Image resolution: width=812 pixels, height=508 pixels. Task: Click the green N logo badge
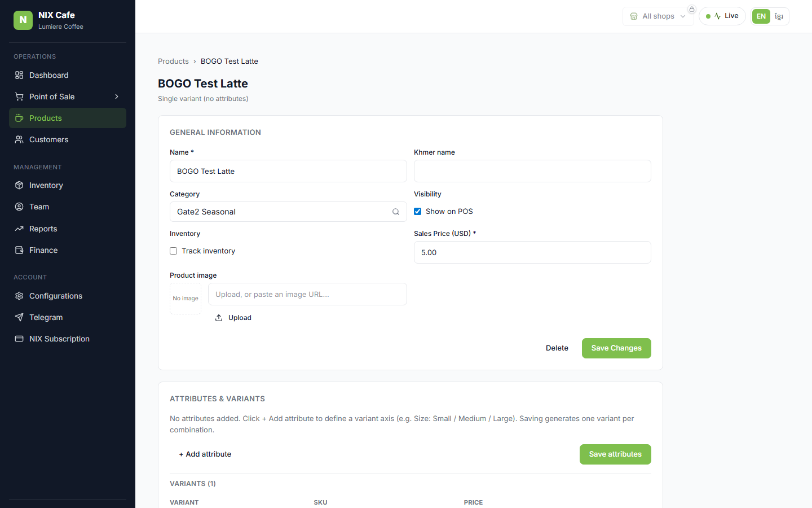coord(23,20)
